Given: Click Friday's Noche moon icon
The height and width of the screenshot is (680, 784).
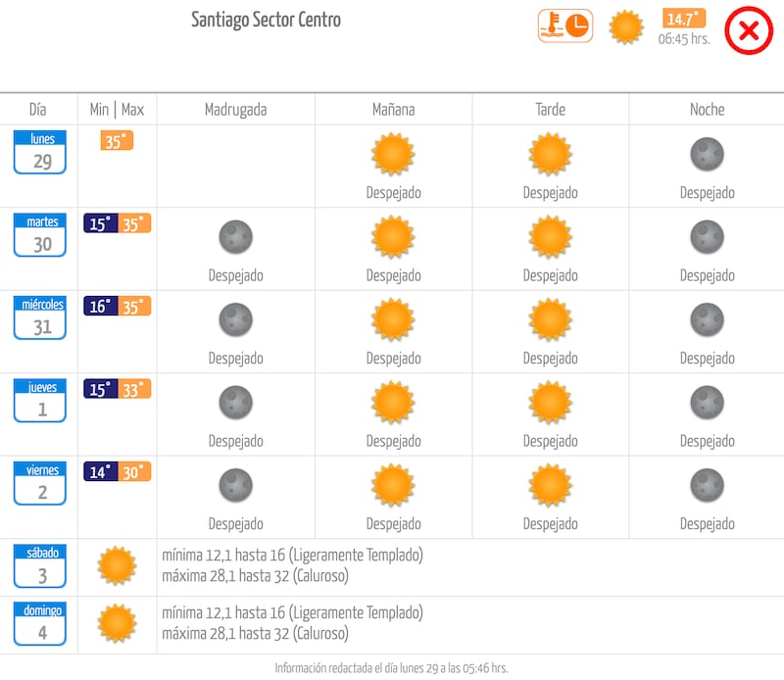Looking at the screenshot, I should [x=707, y=484].
